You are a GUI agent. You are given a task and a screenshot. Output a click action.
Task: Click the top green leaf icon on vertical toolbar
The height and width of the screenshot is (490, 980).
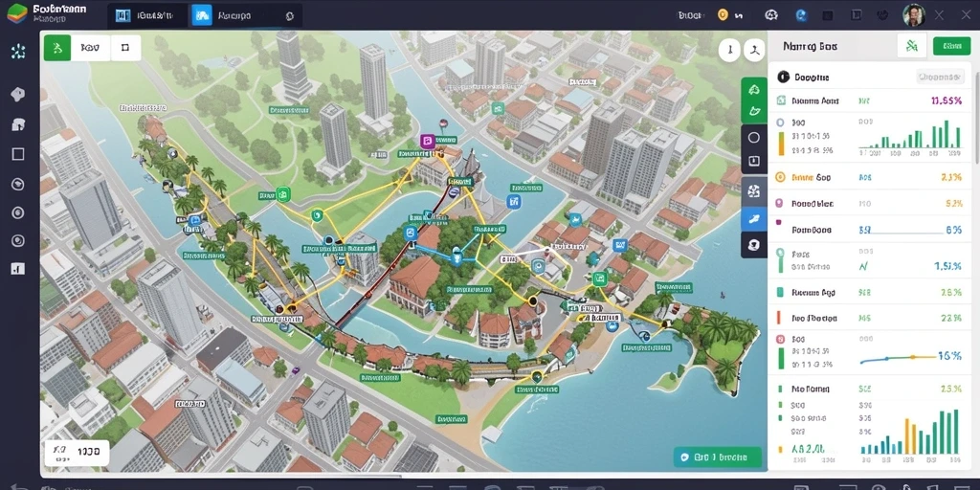754,89
